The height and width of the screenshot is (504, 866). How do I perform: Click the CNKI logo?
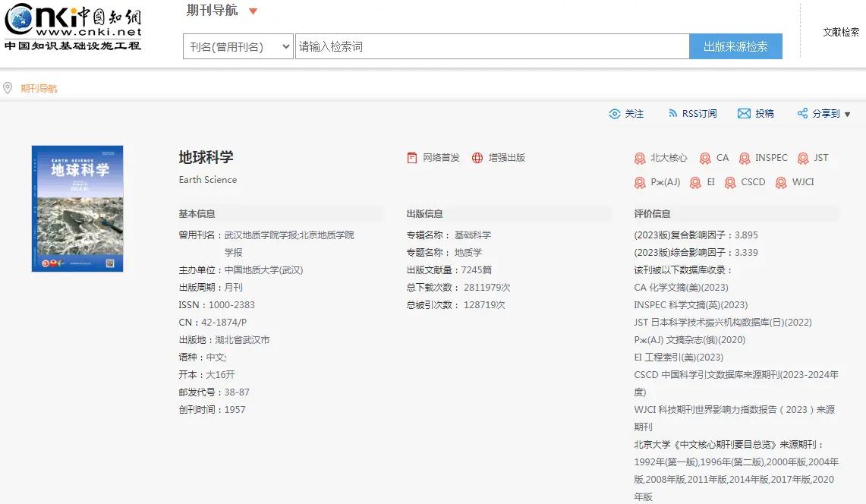click(73, 27)
